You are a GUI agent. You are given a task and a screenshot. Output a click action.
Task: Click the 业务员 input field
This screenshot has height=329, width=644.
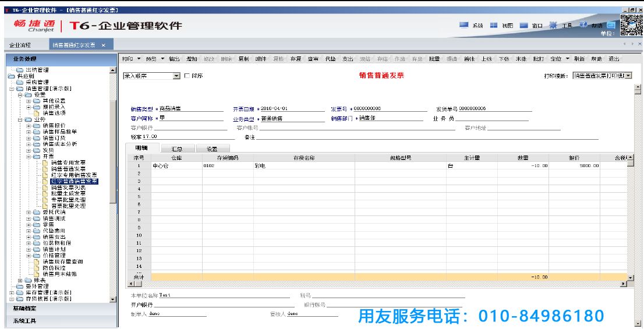[492, 118]
